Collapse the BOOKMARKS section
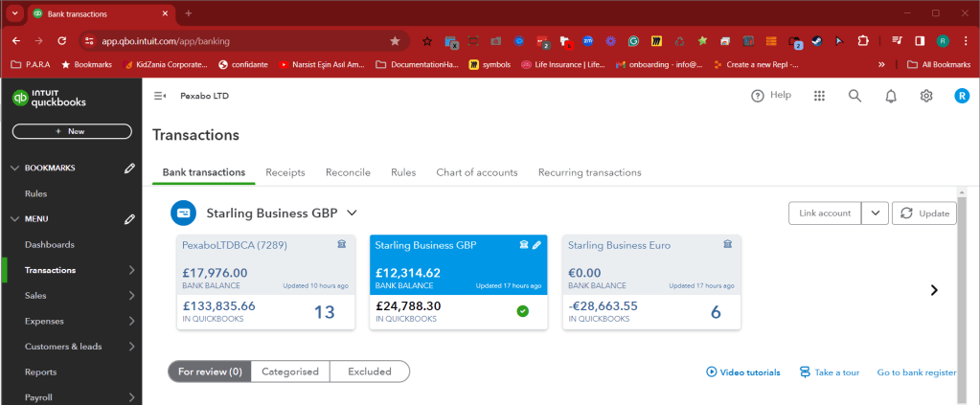This screenshot has width=980, height=405. (15, 169)
